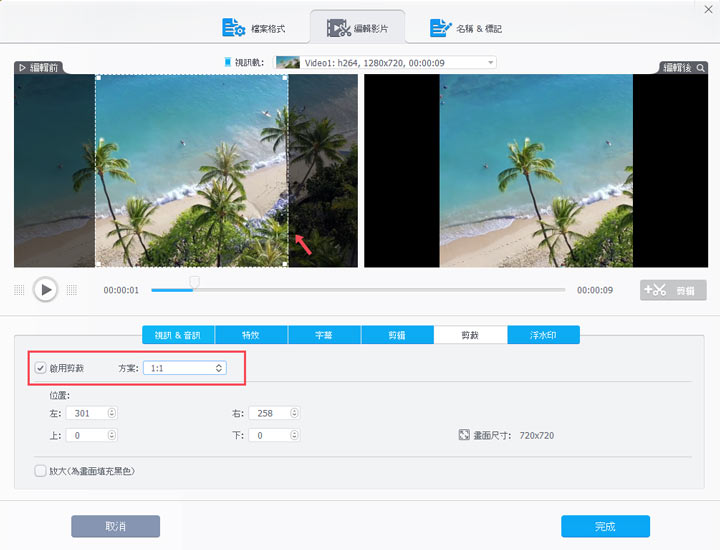Screen dimensions: 720x550
Task: Open the 方案 1:1 ratio dropdown
Action: coord(185,368)
